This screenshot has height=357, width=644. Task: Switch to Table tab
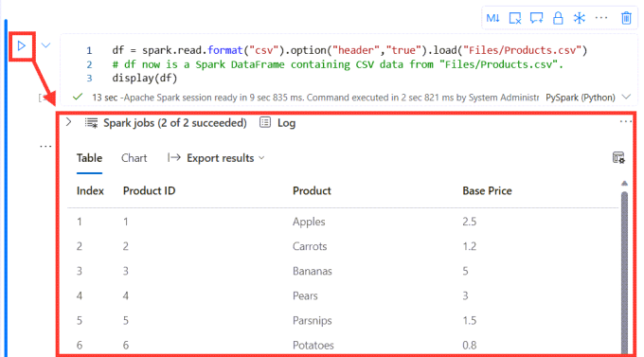pyautogui.click(x=89, y=158)
